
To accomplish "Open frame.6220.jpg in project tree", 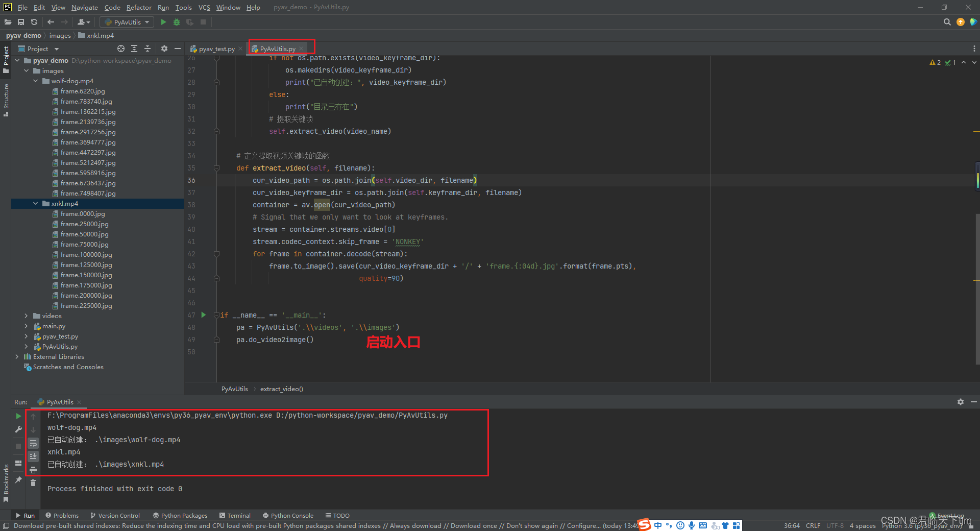I will click(82, 91).
